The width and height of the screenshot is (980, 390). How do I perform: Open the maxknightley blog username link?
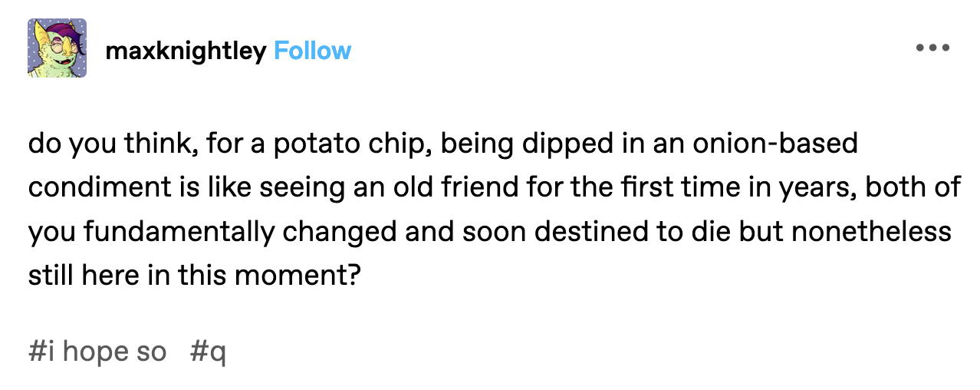coord(186,51)
